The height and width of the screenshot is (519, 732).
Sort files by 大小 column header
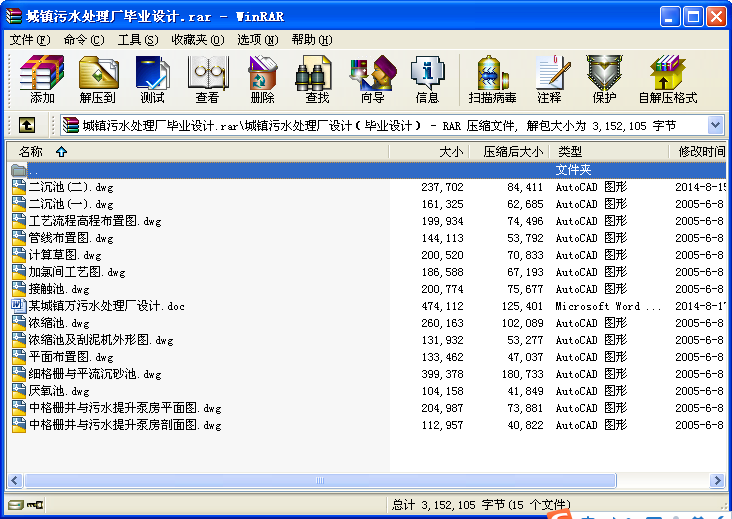click(451, 152)
